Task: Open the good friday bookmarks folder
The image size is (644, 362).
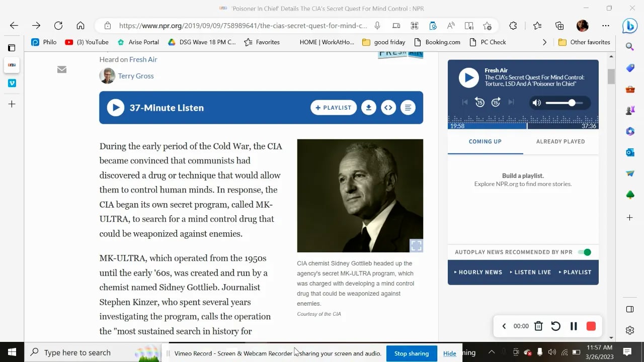Action: tap(384, 42)
